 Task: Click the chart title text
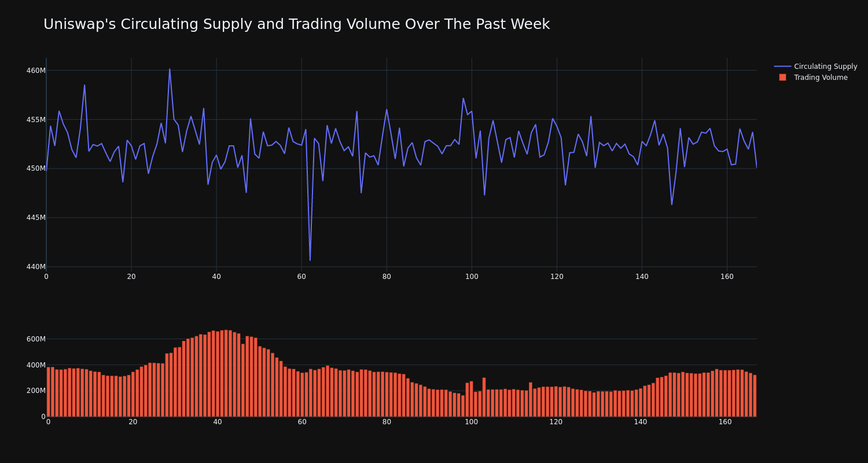click(296, 24)
